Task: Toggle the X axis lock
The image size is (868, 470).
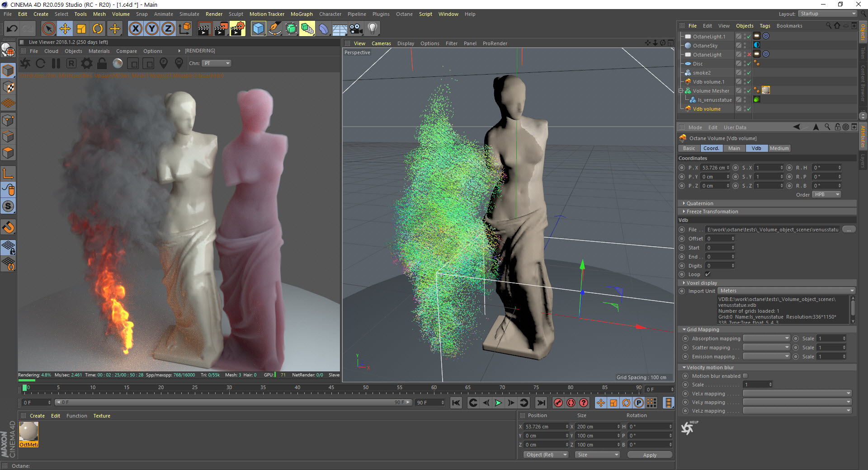Action: [x=135, y=29]
